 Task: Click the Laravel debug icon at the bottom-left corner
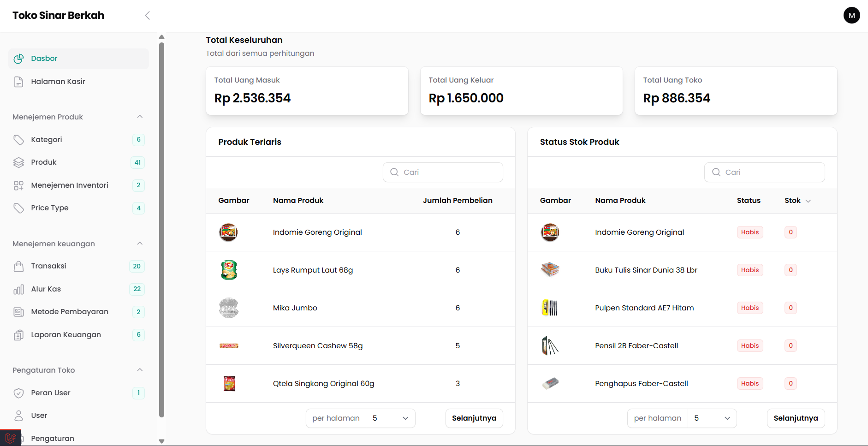pos(11,438)
